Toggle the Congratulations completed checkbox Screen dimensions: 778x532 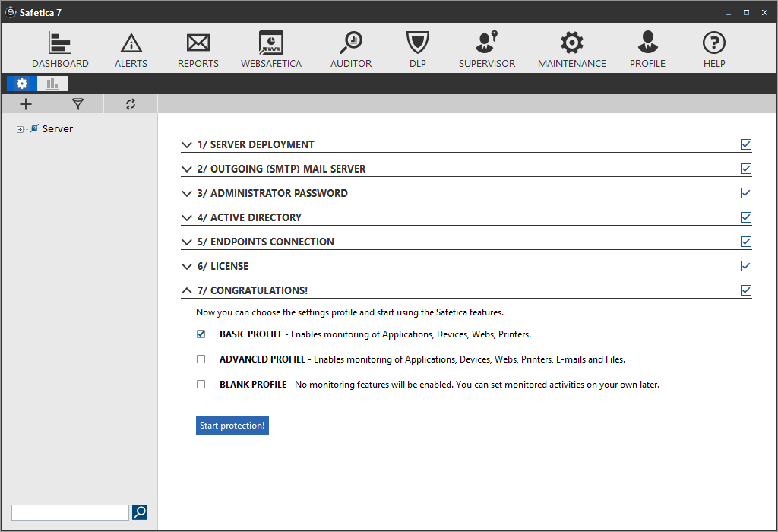point(746,290)
